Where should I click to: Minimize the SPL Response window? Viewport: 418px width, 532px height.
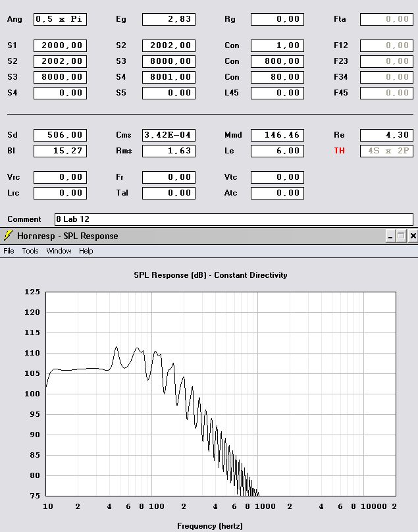coord(390,236)
